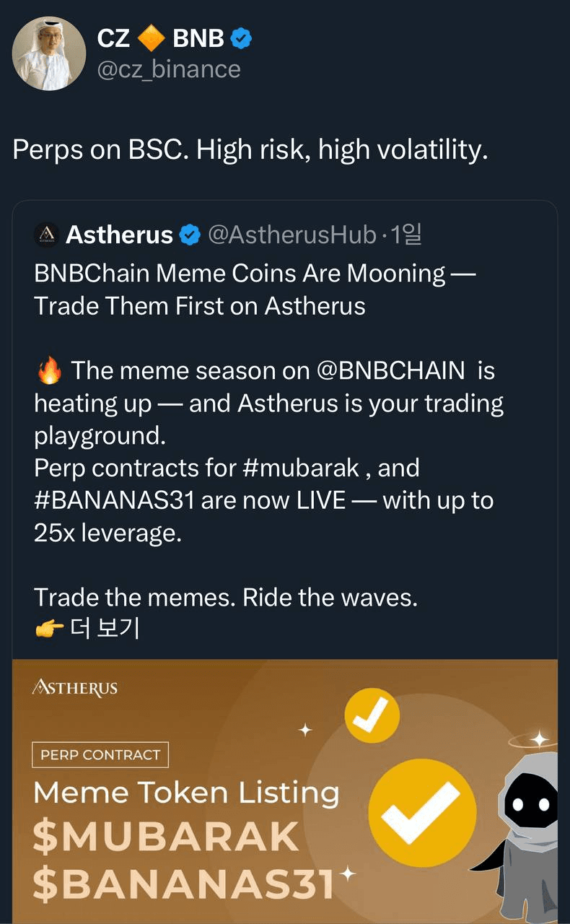The image size is (570, 924).
Task: Click the pointing hand emoji
Action: [x=48, y=629]
